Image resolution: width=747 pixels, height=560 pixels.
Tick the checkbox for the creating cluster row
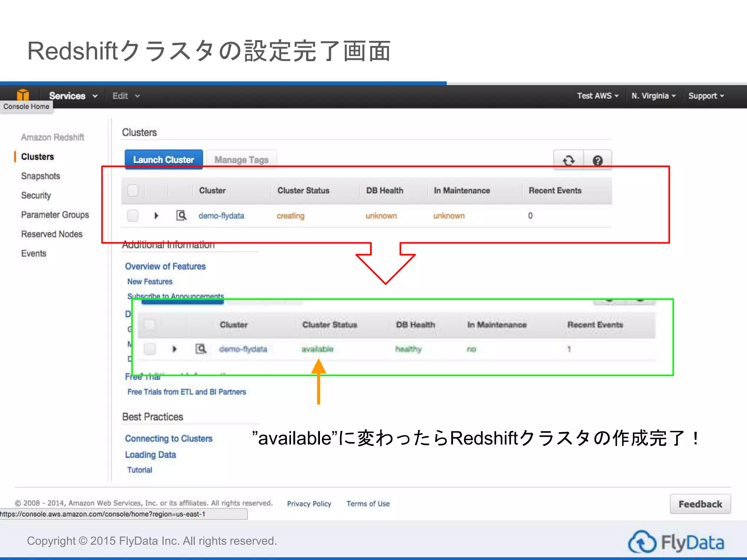pyautogui.click(x=133, y=215)
